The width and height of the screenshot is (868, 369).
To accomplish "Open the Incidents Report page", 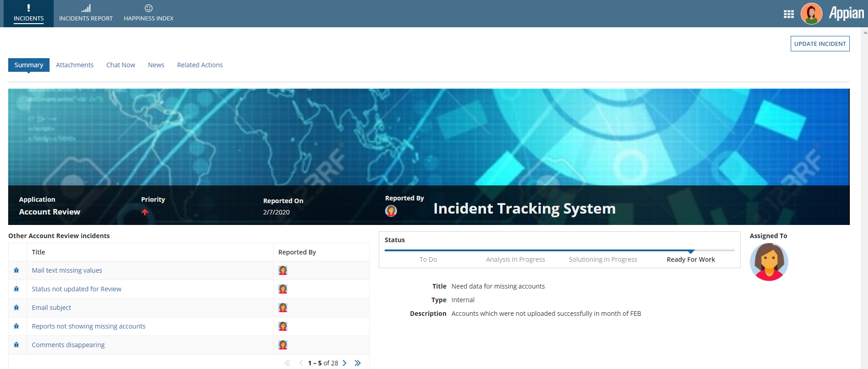I will point(86,14).
